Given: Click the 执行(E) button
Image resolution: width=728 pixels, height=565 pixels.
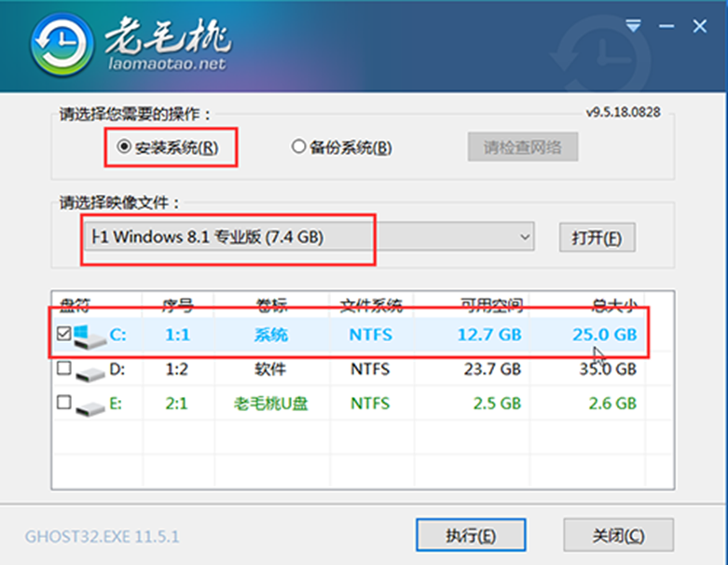Looking at the screenshot, I should tap(471, 535).
